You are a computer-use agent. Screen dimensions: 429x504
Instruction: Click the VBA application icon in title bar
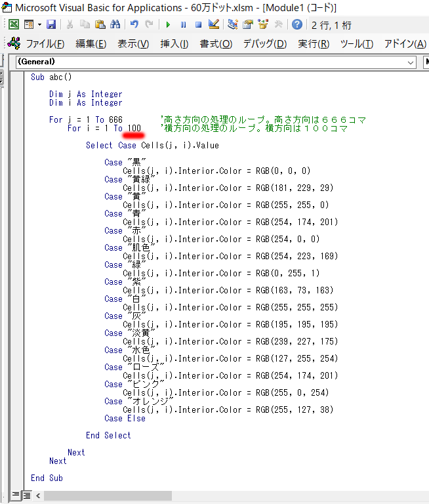point(7,7)
